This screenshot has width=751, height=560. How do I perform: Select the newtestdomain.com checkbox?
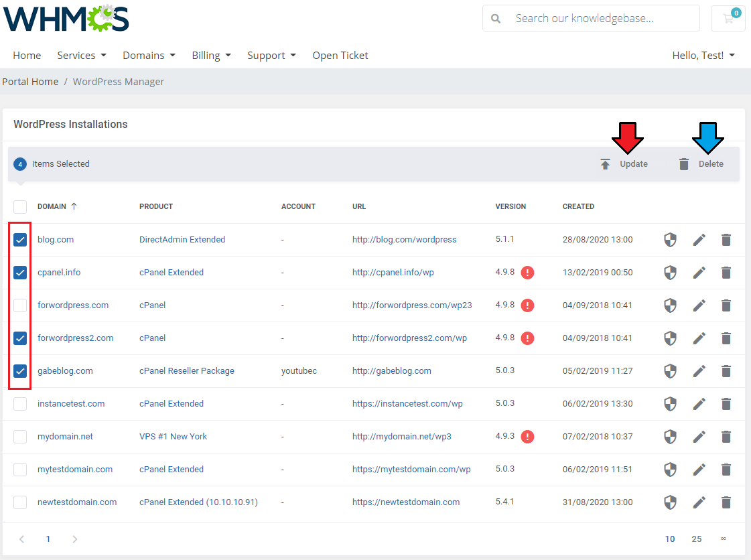(20, 502)
